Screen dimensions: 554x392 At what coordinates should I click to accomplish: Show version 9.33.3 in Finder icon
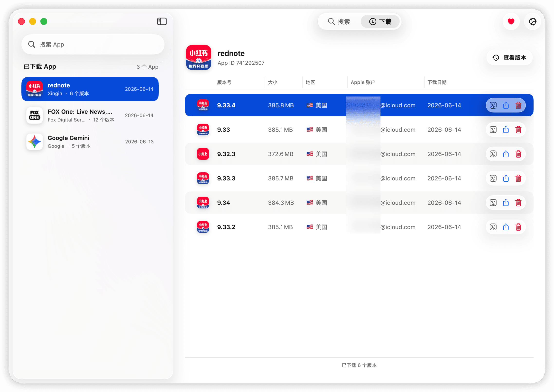493,178
